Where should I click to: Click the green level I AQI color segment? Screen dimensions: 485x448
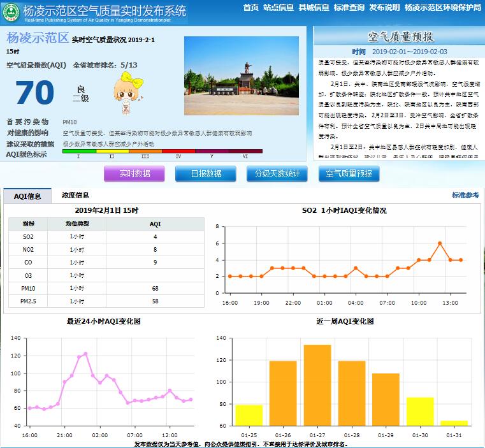click(79, 152)
